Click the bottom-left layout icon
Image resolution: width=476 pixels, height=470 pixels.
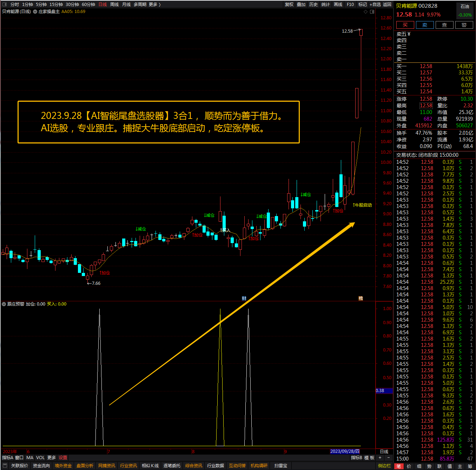5,466
